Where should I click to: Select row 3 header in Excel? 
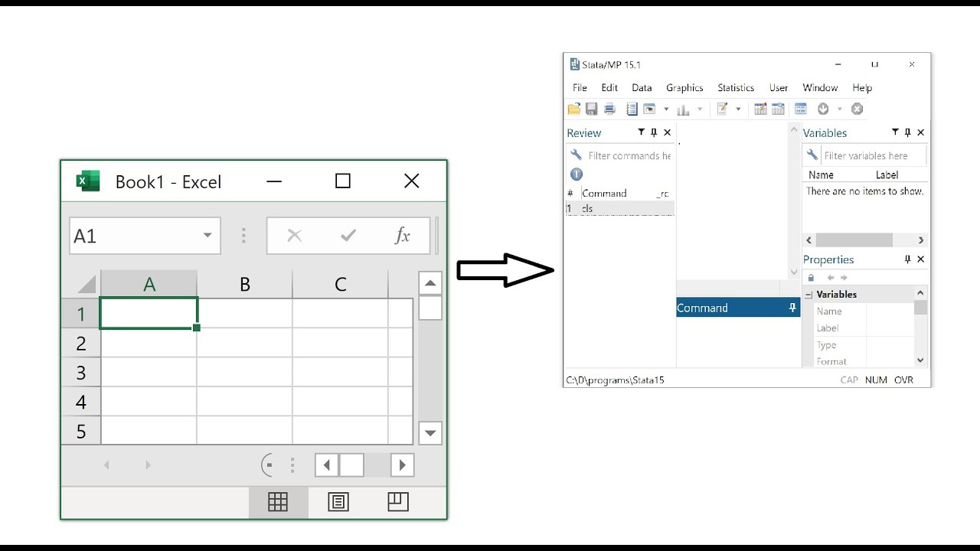coord(81,373)
